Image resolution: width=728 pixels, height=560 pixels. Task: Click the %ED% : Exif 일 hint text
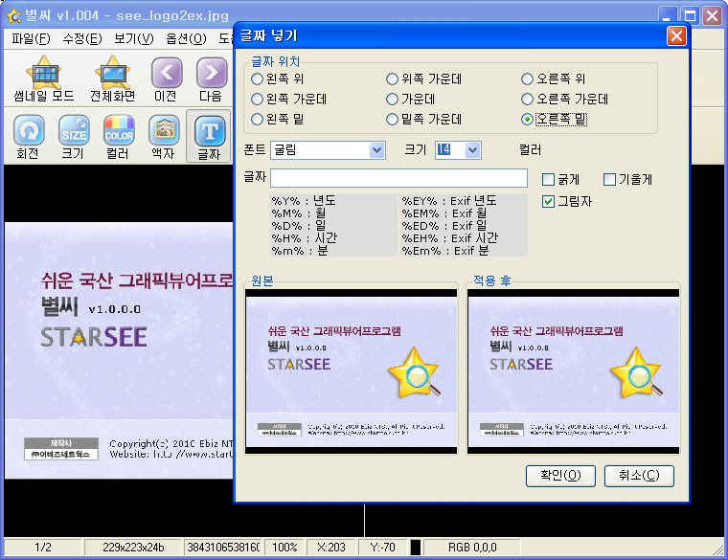(444, 226)
